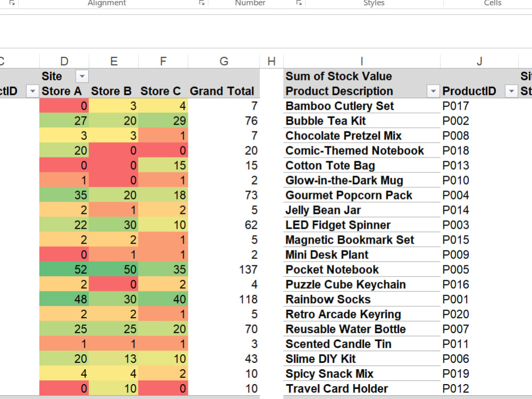Select column E header
Screen dimensions: 532x399
[x=114, y=61]
